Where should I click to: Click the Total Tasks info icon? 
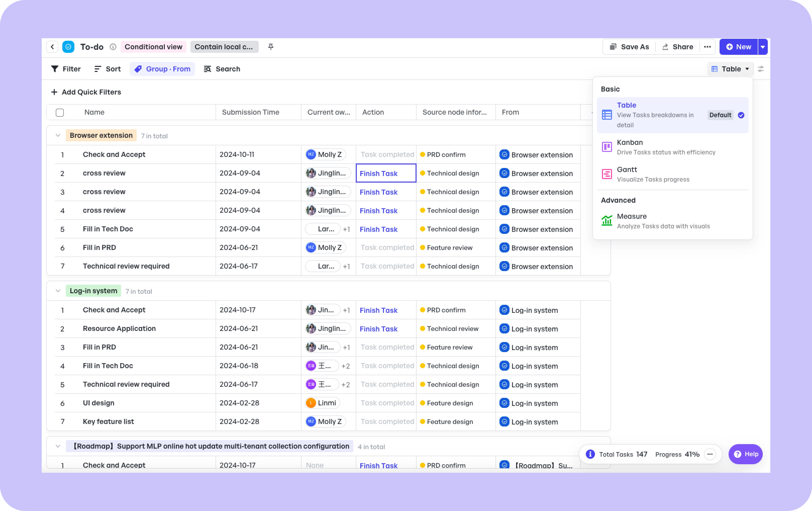590,454
